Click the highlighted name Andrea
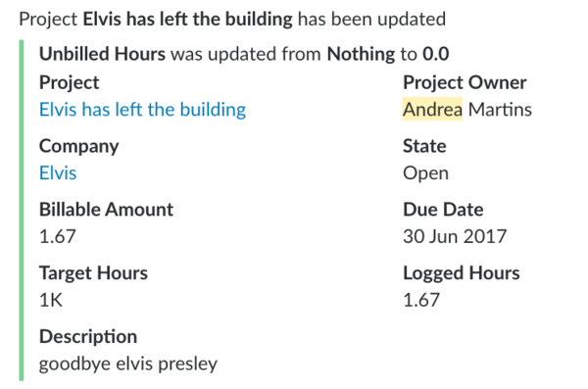 click(x=432, y=109)
